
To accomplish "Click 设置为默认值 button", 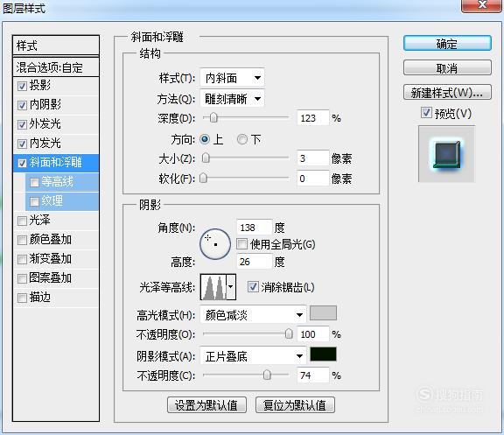I will [206, 405].
